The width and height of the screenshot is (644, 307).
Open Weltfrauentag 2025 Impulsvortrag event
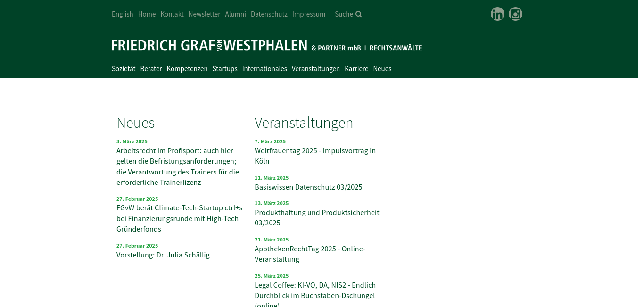click(x=315, y=156)
